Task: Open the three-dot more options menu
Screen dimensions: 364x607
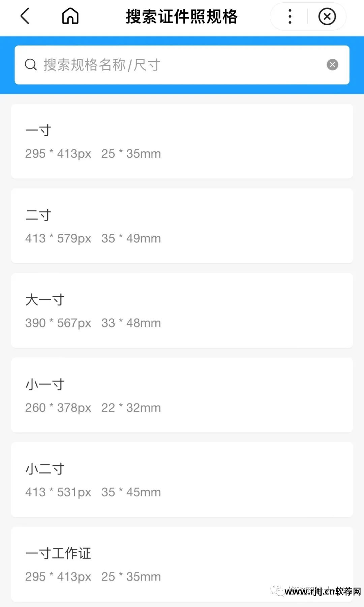Action: (x=290, y=17)
